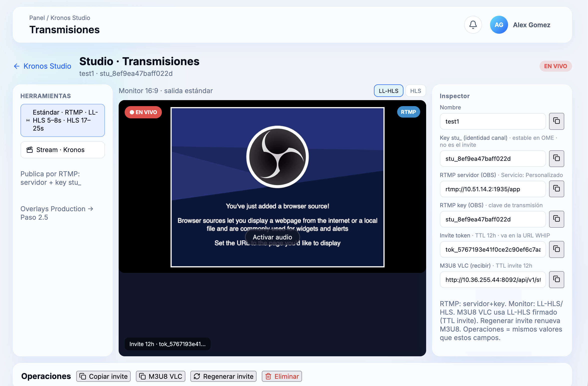The width and height of the screenshot is (588, 386).
Task: Click the 'Panel / Kronos Studio' breadcrumb
Action: pos(60,18)
